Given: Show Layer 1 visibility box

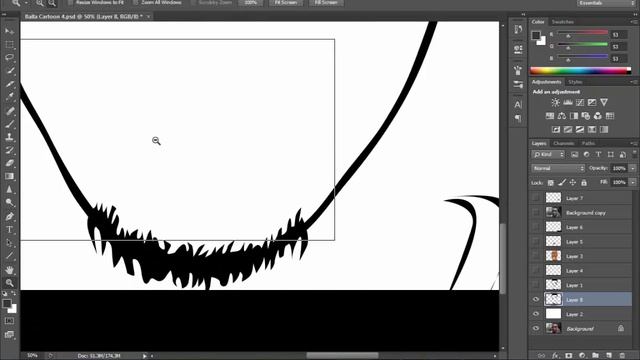Looking at the screenshot, I should point(536,285).
